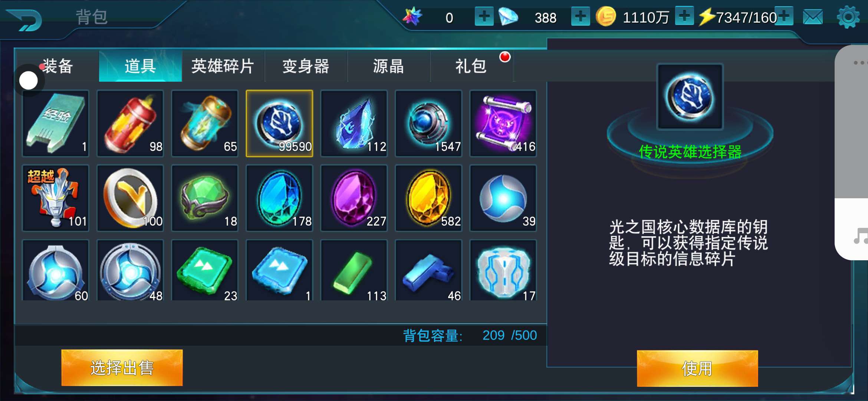Switch to the 装备 tab
The height and width of the screenshot is (401, 868).
tap(57, 66)
